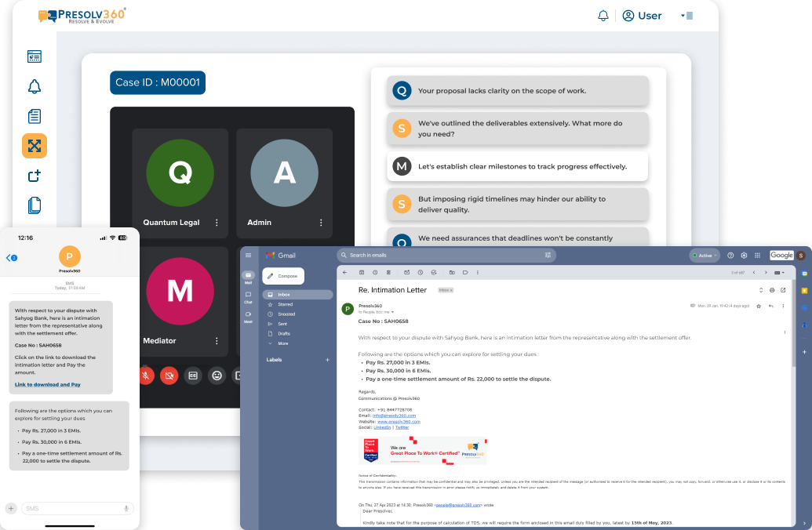Apply a label to the email

coord(465,272)
